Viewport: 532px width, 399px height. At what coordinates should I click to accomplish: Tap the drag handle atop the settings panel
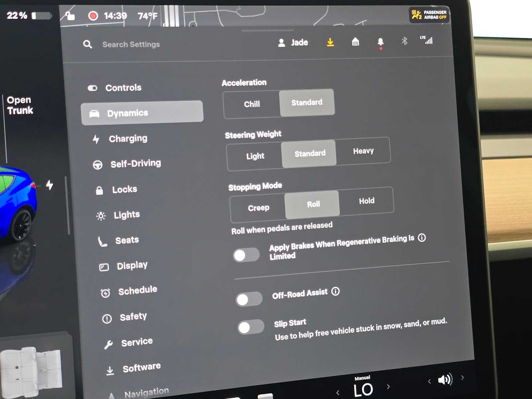(x=267, y=31)
